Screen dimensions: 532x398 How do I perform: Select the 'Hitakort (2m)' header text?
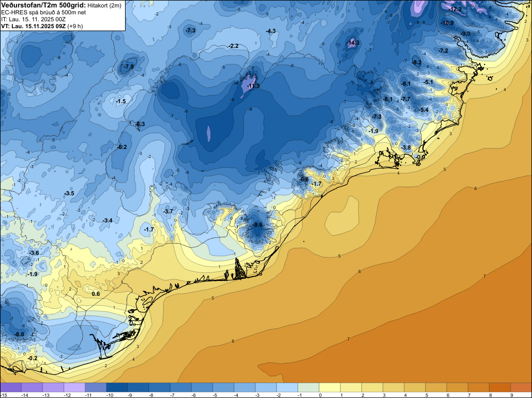104,5
